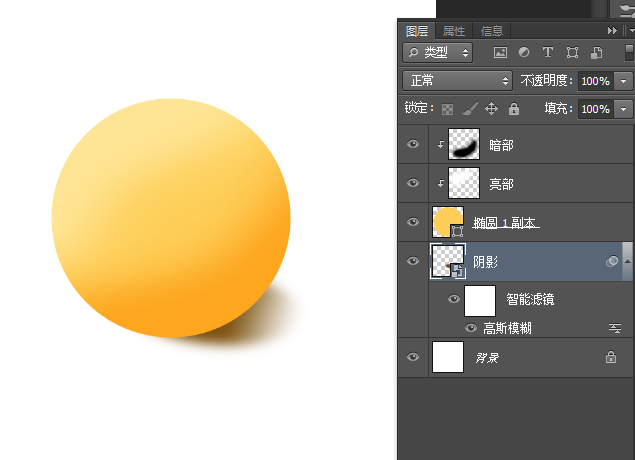Click the clipping arrow on 暗部 layer
The height and width of the screenshot is (460, 635).
[x=441, y=144]
